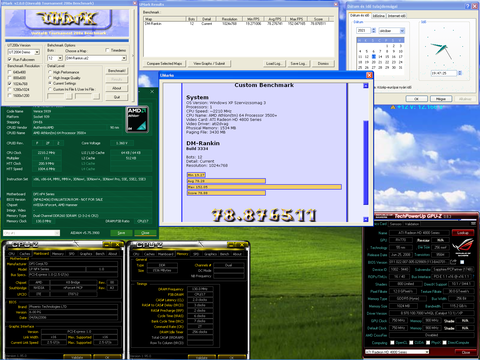
Task: Click the analog clock face in date dialog
Action: pyautogui.click(x=443, y=46)
